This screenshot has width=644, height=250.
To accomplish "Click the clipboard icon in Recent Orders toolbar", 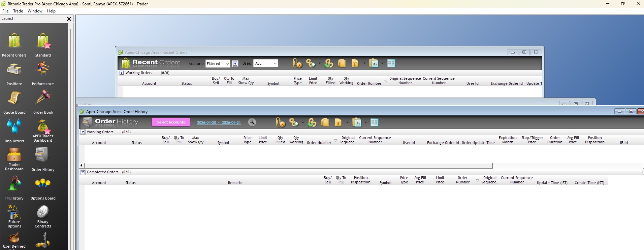I will (x=373, y=63).
